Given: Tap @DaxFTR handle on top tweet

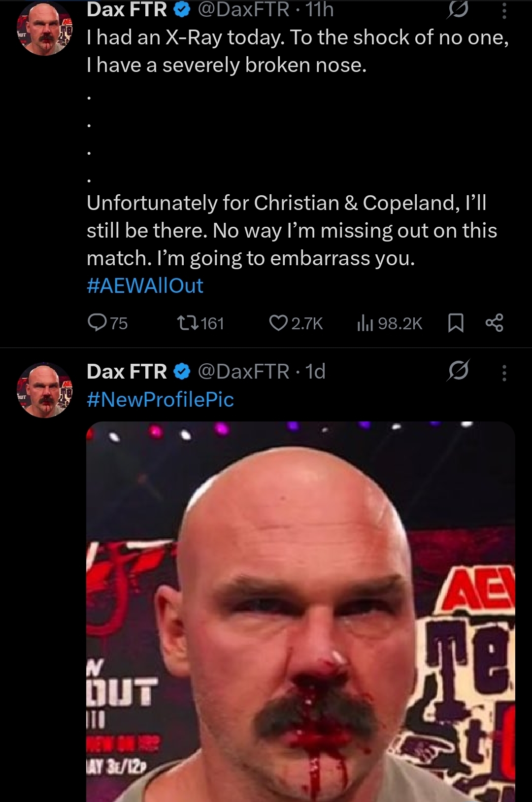Looking at the screenshot, I should (243, 10).
